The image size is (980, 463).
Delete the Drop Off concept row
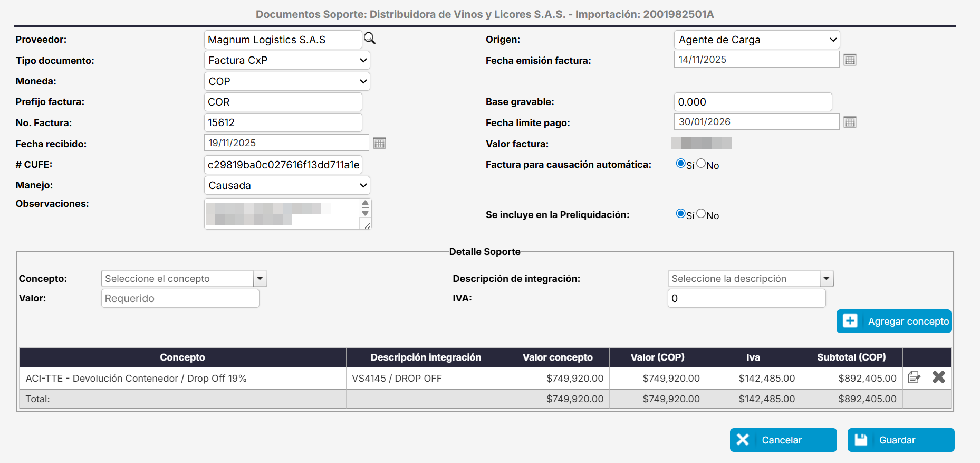[938, 377]
